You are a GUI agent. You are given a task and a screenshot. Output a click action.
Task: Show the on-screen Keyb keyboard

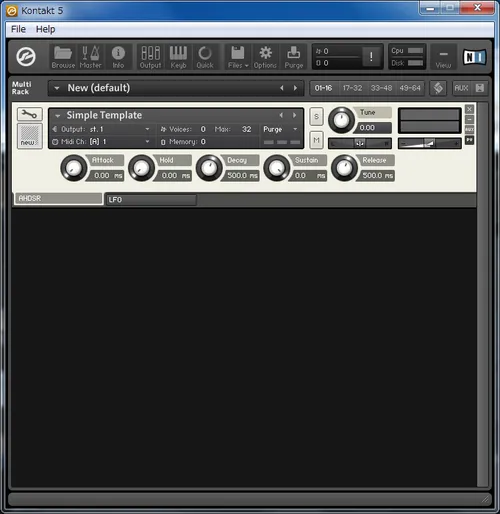coord(178,57)
